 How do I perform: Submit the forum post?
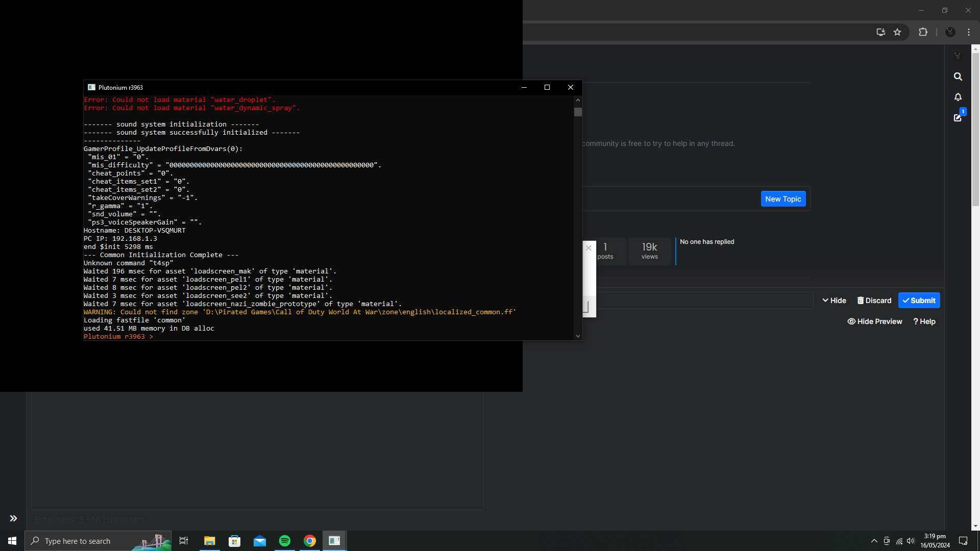coord(919,300)
